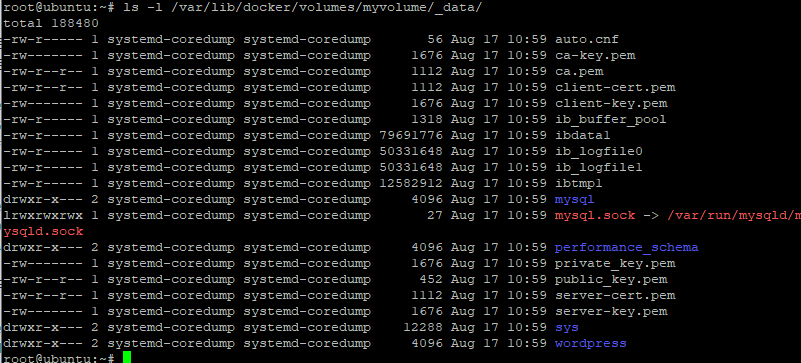Image resolution: width=801 pixels, height=363 pixels.
Task: Select the performance_schema directory name
Action: [627, 248]
